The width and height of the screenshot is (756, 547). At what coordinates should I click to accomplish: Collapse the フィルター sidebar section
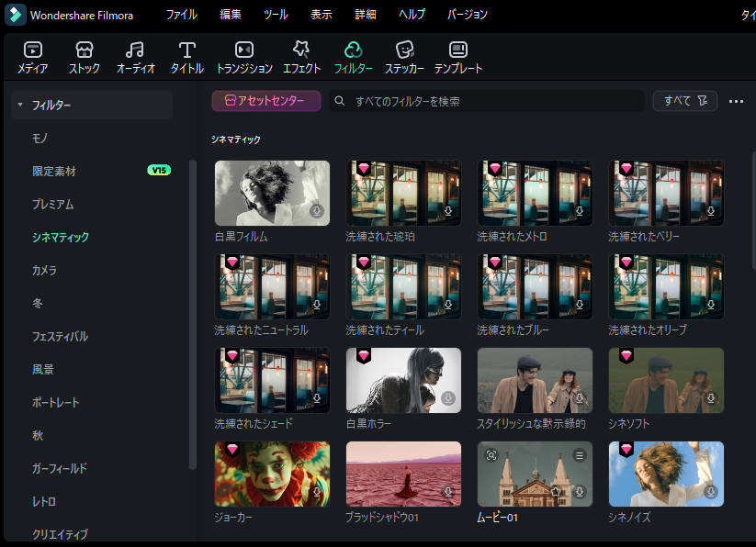pyautogui.click(x=19, y=104)
